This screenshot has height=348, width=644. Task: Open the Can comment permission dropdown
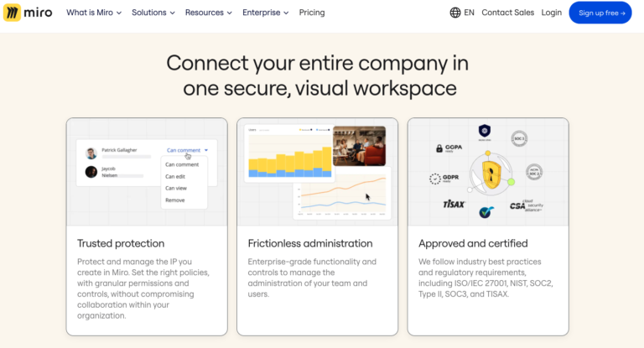click(x=187, y=150)
